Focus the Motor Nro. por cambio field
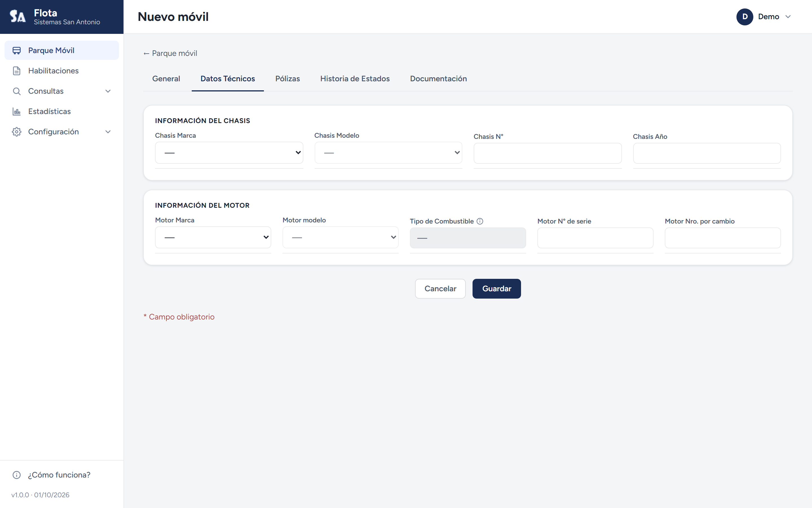812x508 pixels. [x=723, y=238]
